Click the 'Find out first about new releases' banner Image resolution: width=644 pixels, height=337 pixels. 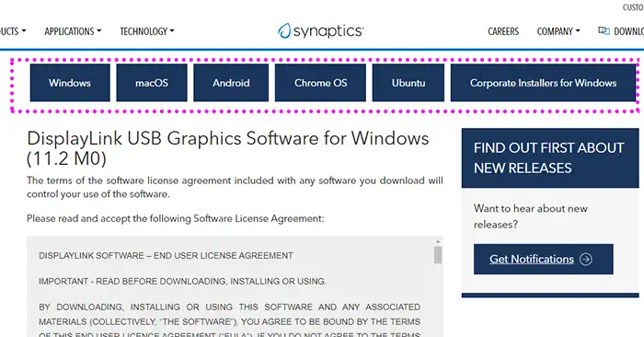point(550,157)
